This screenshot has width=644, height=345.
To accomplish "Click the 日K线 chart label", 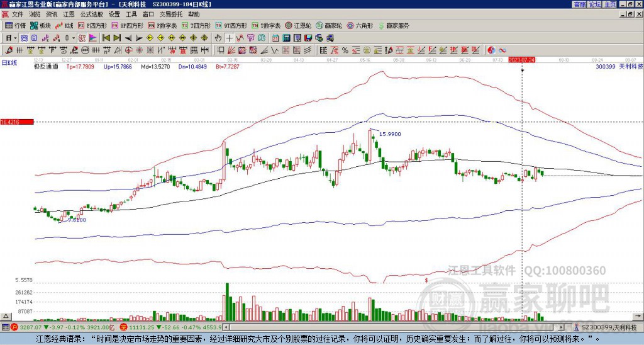I will click(x=9, y=62).
